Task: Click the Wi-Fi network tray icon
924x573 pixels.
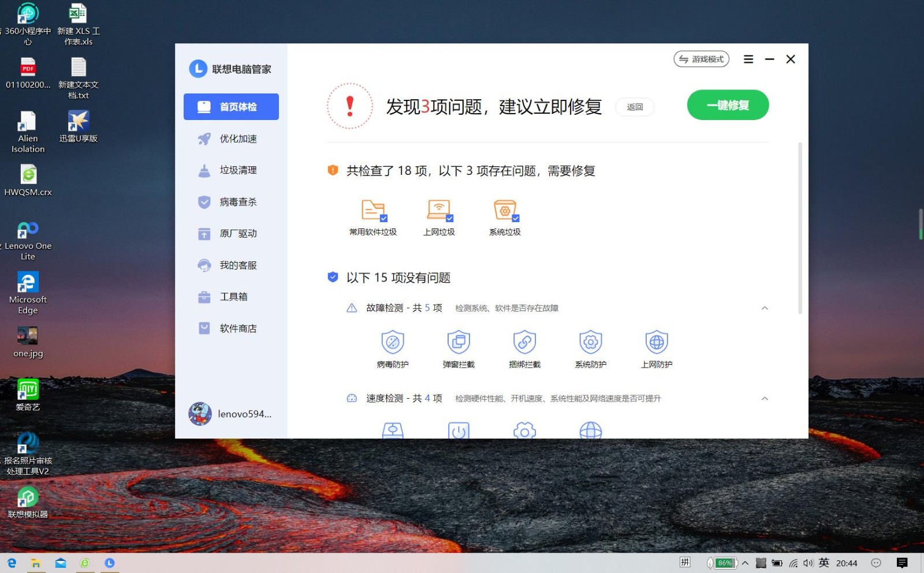Action: [793, 563]
